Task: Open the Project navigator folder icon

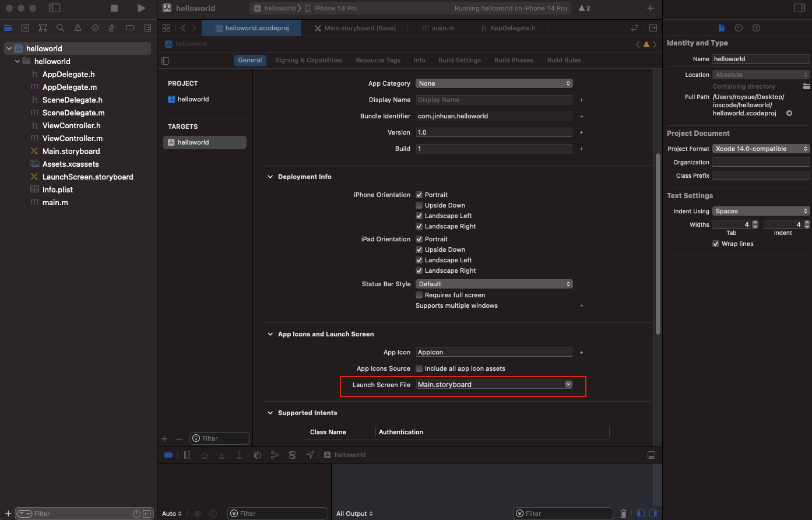Action: coord(8,28)
